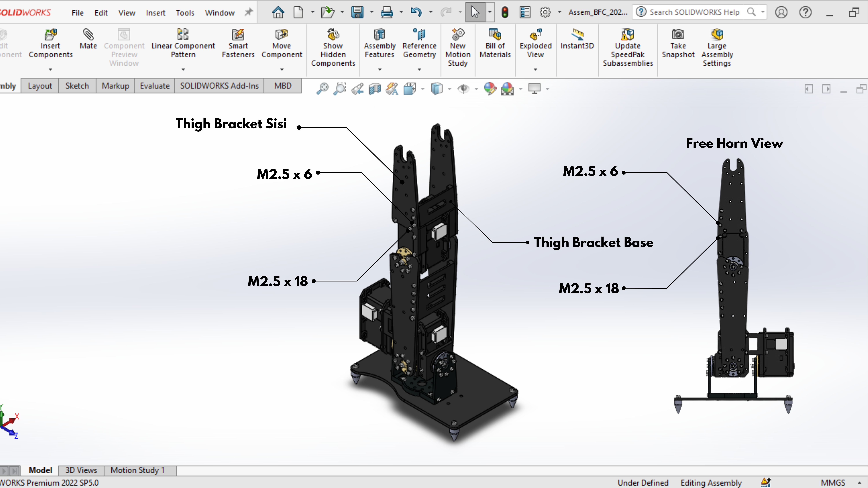
Task: Open Edit Appearance color ball
Action: pos(490,89)
